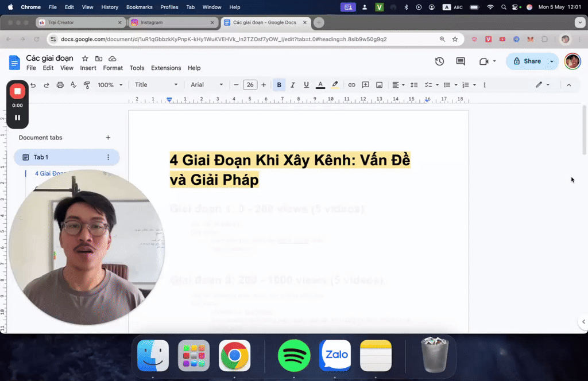Screen dimensions: 588x381
Task: Select Tab 1 in document tabs
Action: (67, 157)
